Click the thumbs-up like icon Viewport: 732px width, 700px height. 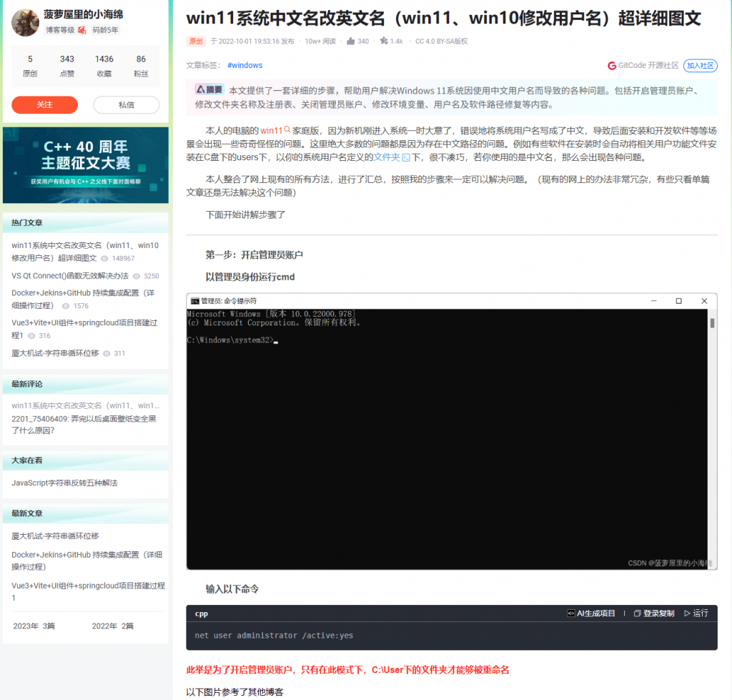click(351, 41)
